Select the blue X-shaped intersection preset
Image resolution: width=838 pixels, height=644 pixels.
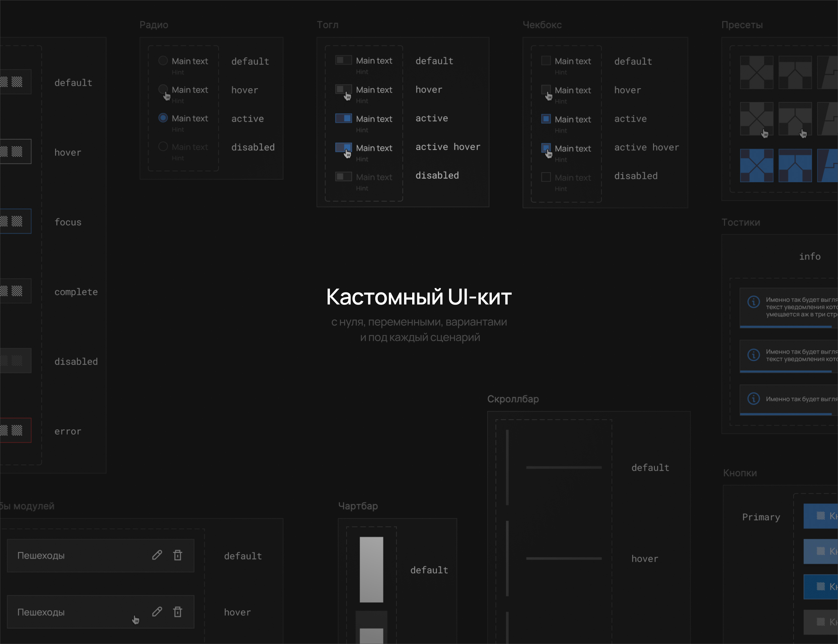tap(756, 165)
